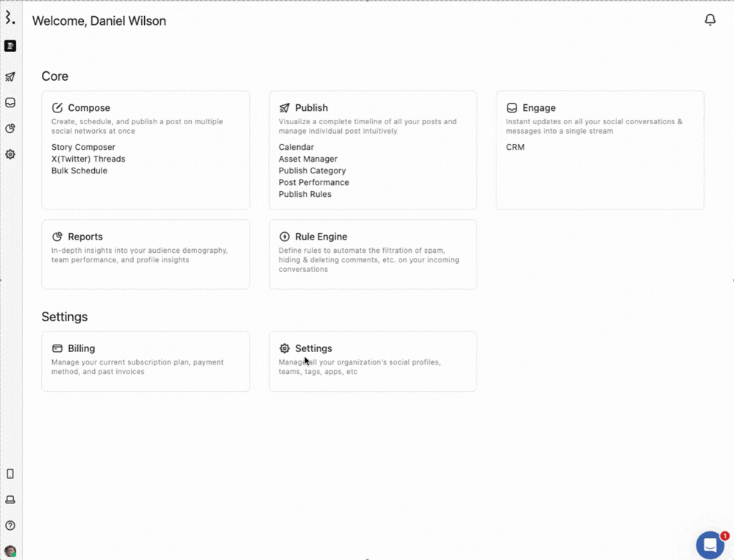The height and width of the screenshot is (560, 734).
Task: Select Asset Manager
Action: click(x=308, y=159)
